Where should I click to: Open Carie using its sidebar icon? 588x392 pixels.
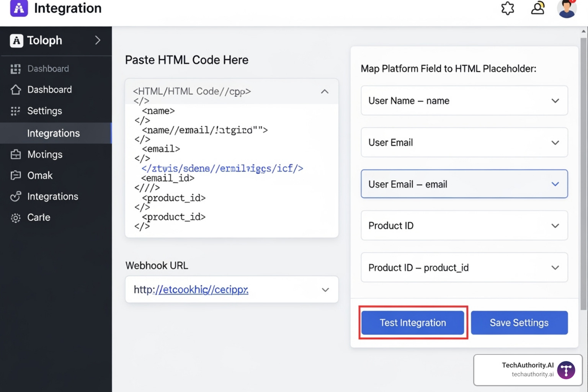(16, 217)
